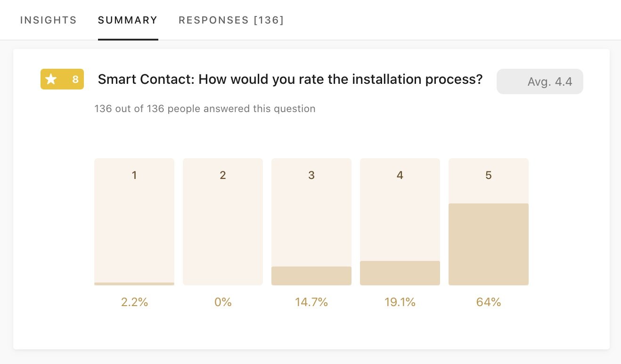The height and width of the screenshot is (364, 621).
Task: Select the Summary tab
Action: pos(128,20)
